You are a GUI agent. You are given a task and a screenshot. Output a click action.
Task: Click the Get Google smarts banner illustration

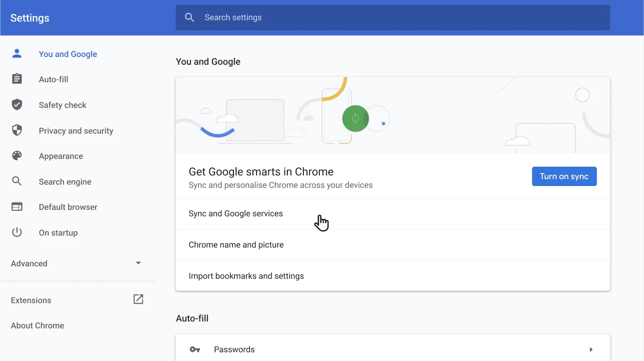(x=393, y=114)
